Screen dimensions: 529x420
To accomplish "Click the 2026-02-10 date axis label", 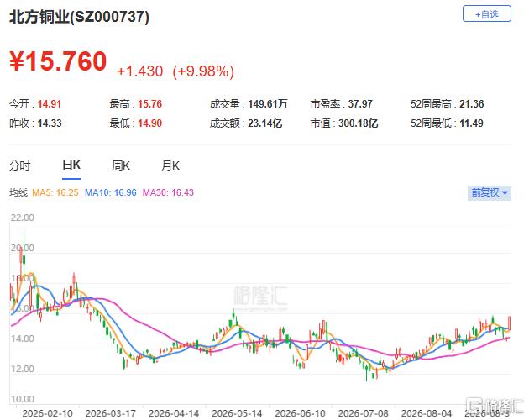I will [47, 413].
